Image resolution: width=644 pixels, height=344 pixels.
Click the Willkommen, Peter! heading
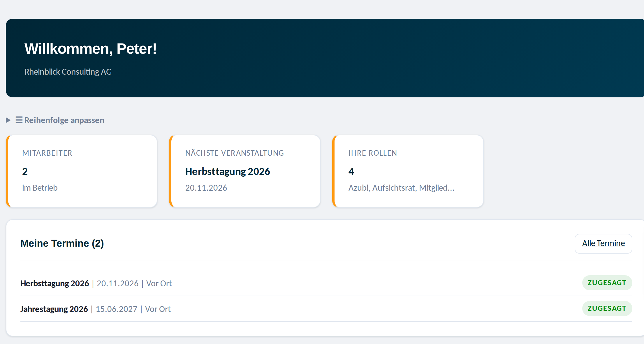click(x=91, y=49)
